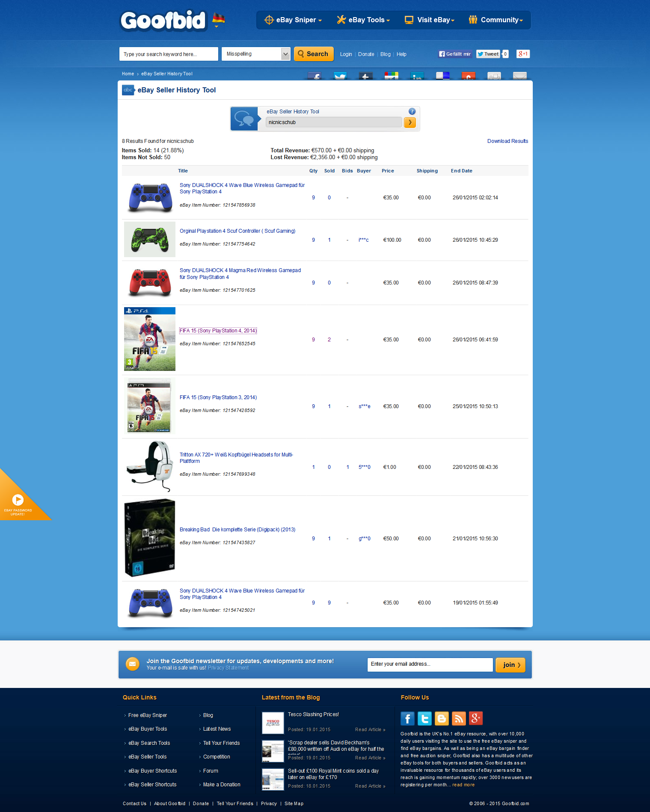This screenshot has height=812, width=650.
Task: Click the Google +1 button
Action: [x=523, y=54]
